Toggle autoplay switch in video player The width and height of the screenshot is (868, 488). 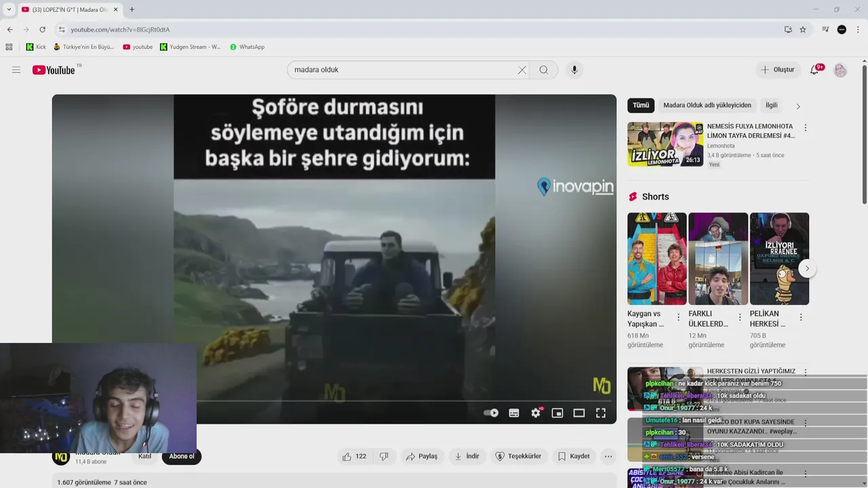tap(491, 413)
